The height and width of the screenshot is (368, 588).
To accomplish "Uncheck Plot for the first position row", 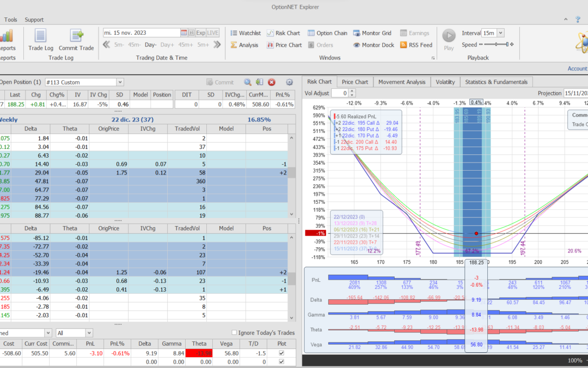I will (x=280, y=353).
